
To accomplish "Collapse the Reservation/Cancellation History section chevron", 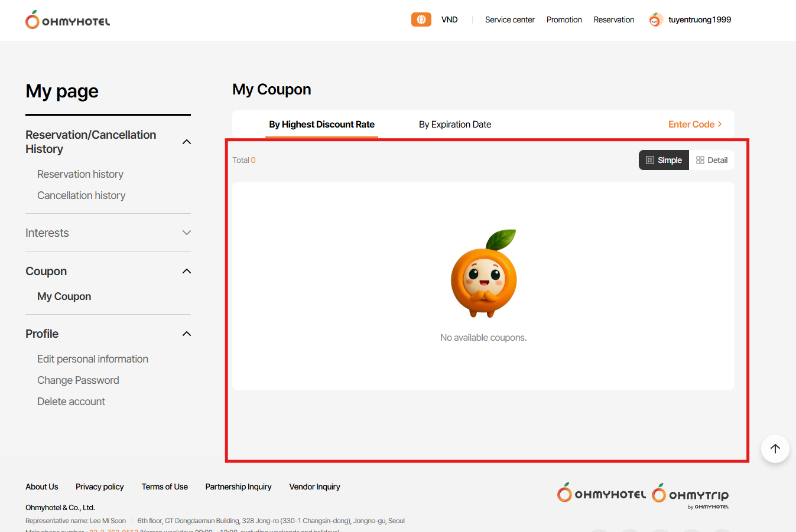I will coord(187,142).
